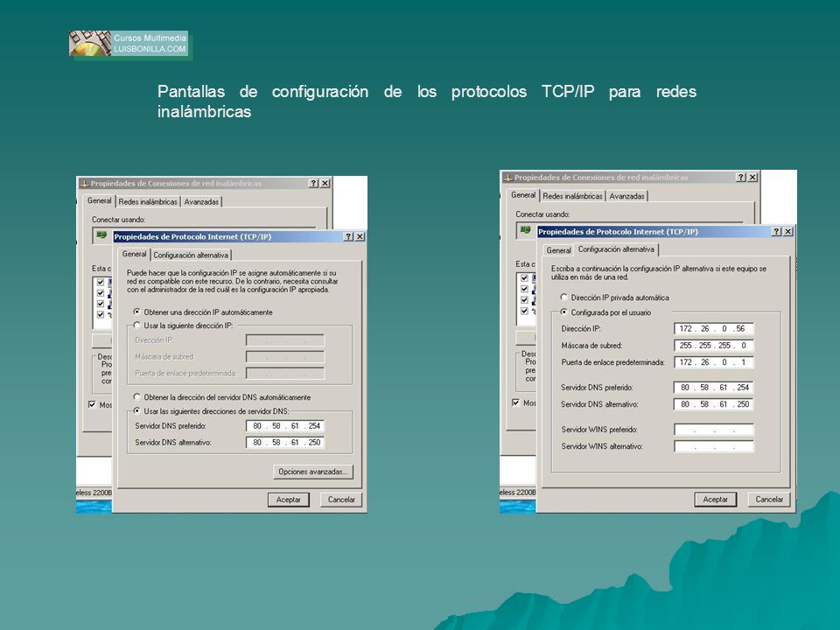Click the help question mark of right TCP/IP dialog
Screen dimensions: 840x630
point(777,231)
